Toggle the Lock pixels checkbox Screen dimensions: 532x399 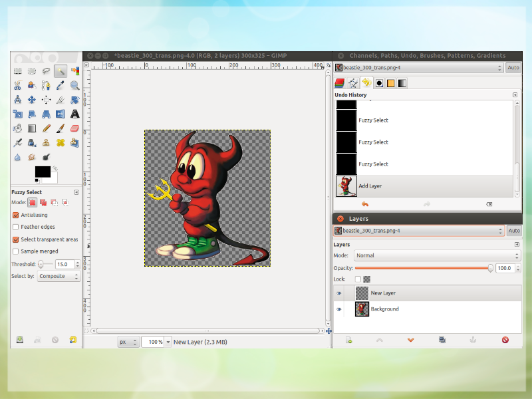358,279
